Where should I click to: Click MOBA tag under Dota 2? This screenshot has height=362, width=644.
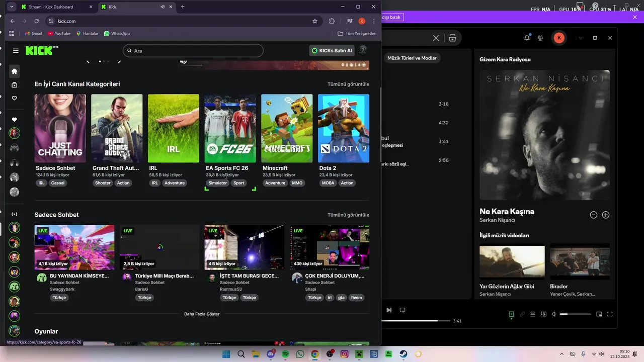[328, 183]
